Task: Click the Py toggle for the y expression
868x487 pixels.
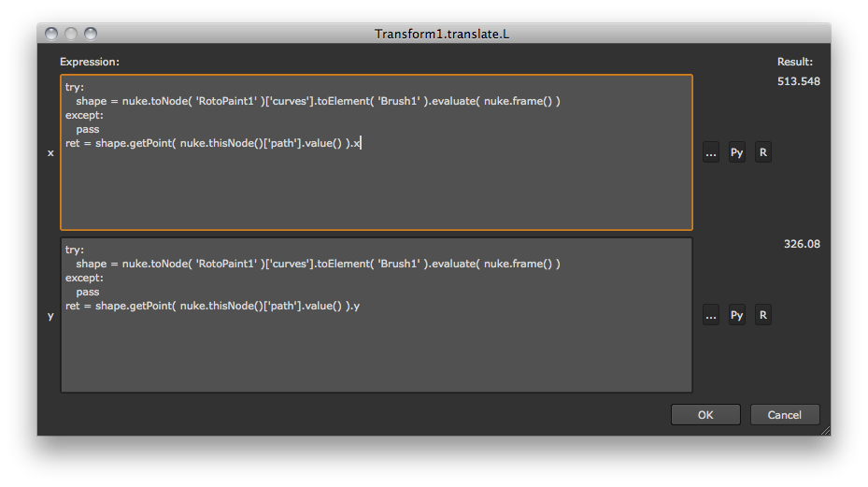Action: 737,315
